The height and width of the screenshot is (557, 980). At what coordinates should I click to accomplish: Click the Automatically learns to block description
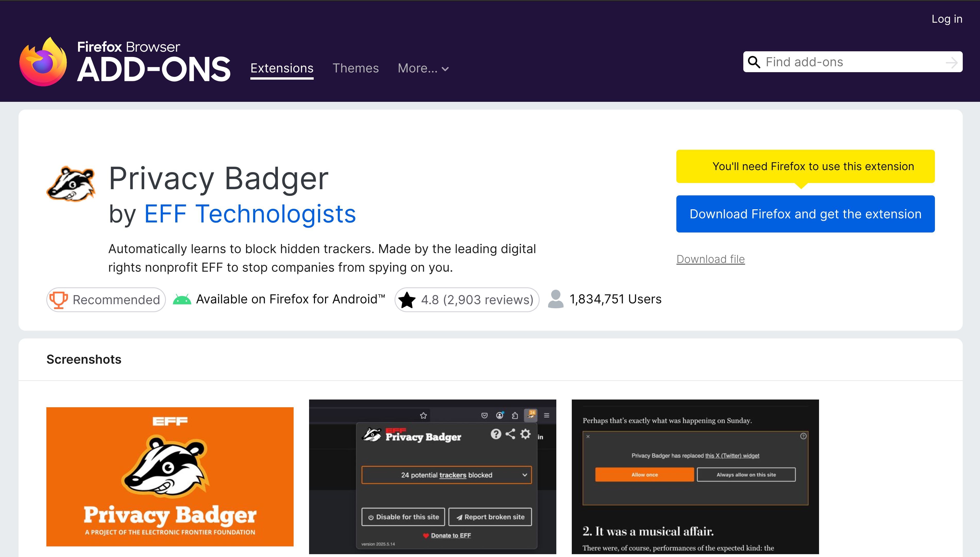(x=322, y=258)
